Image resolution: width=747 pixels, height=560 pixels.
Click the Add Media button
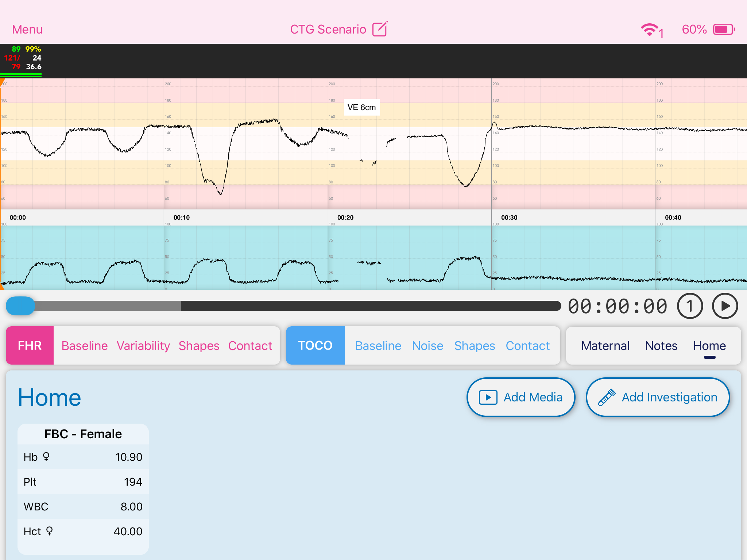[x=521, y=397]
